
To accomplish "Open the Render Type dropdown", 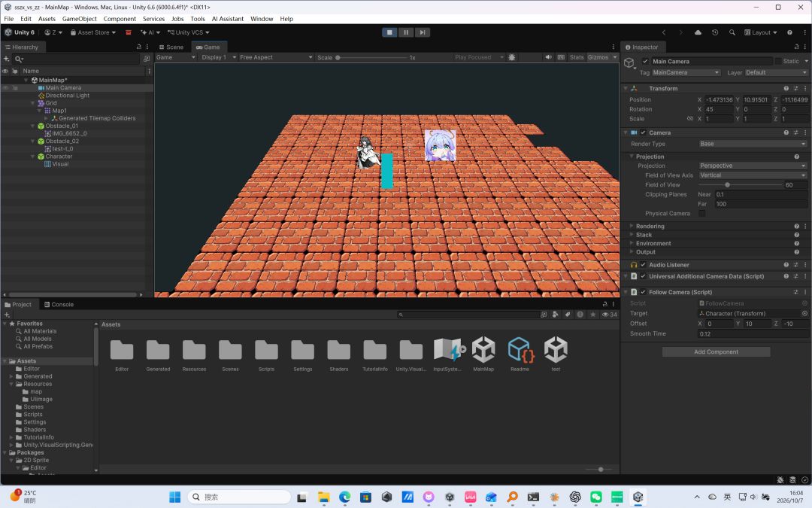I will point(753,144).
